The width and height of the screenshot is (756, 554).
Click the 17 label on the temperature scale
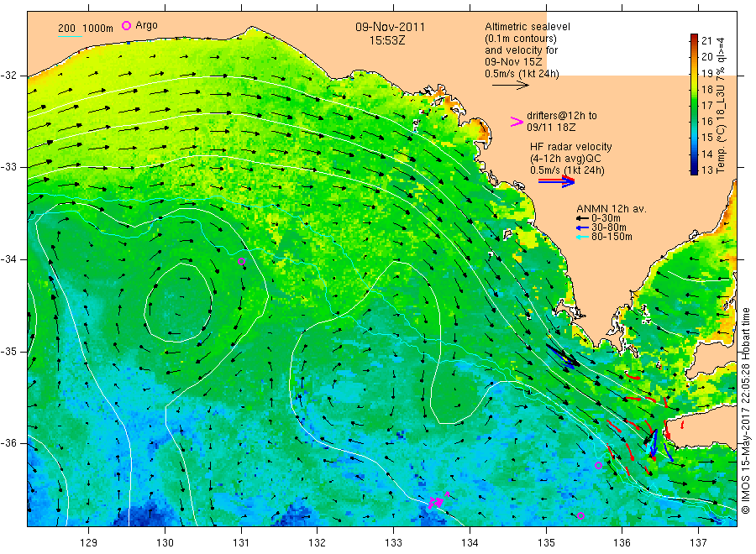pyautogui.click(x=706, y=105)
